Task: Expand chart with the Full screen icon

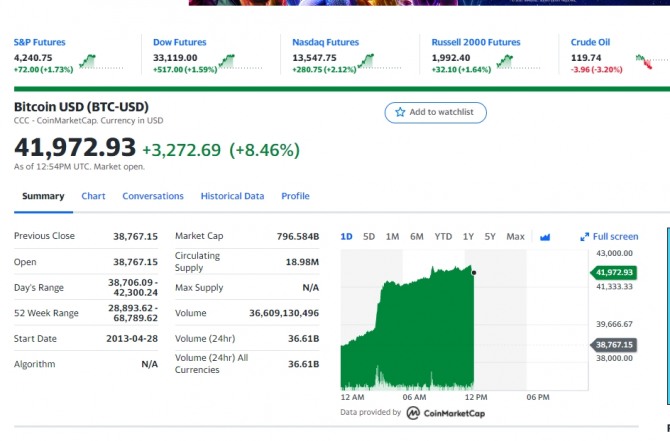Action: click(x=585, y=237)
